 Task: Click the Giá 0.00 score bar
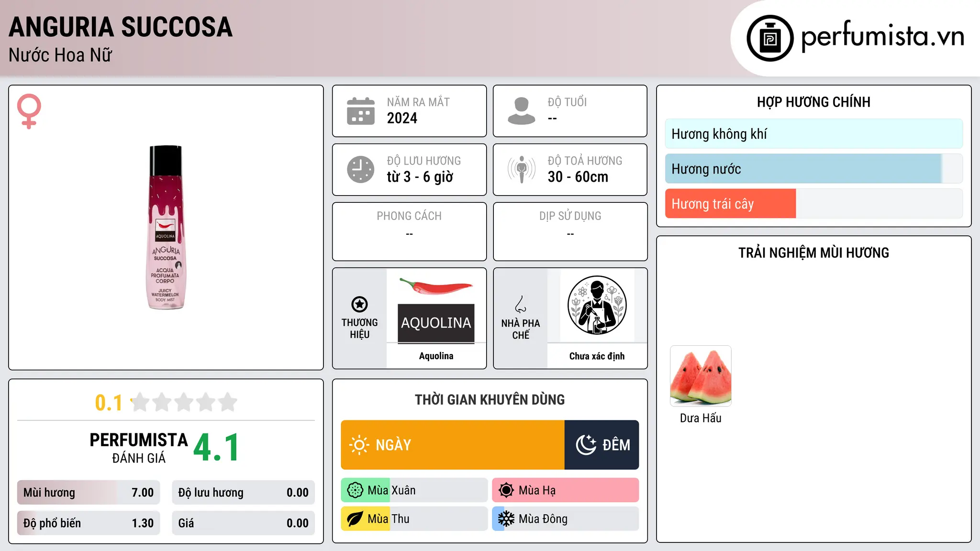pyautogui.click(x=243, y=523)
